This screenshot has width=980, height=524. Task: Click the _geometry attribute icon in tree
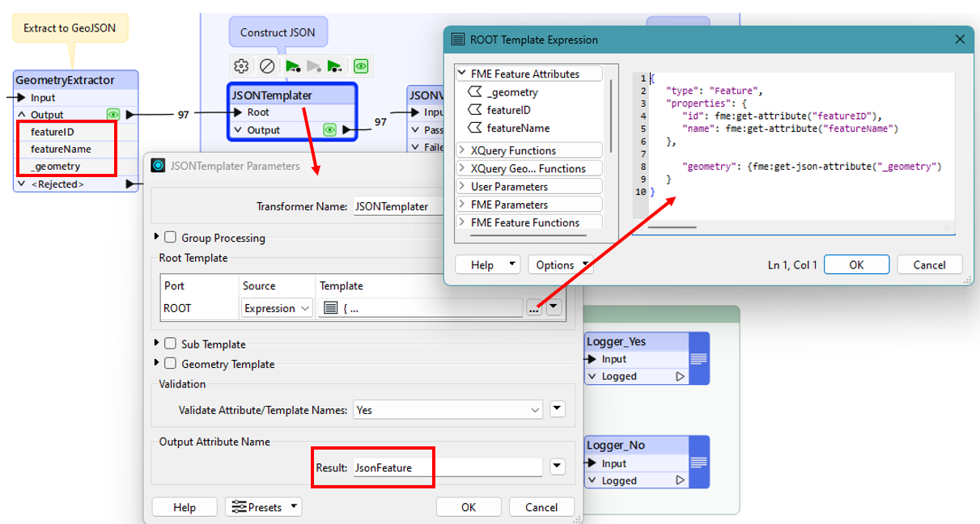[x=476, y=92]
